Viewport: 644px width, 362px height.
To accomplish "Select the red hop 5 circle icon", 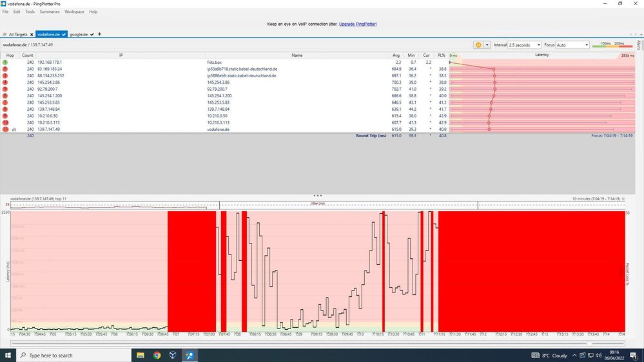I will [x=5, y=89].
